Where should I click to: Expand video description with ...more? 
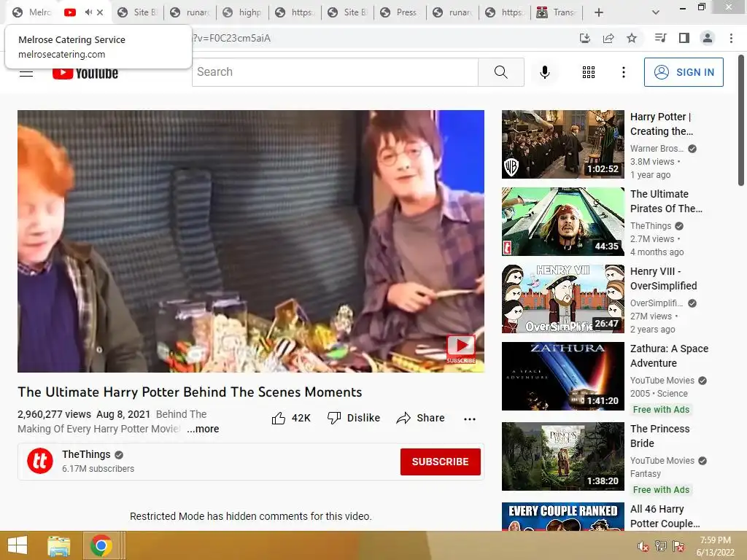point(203,429)
